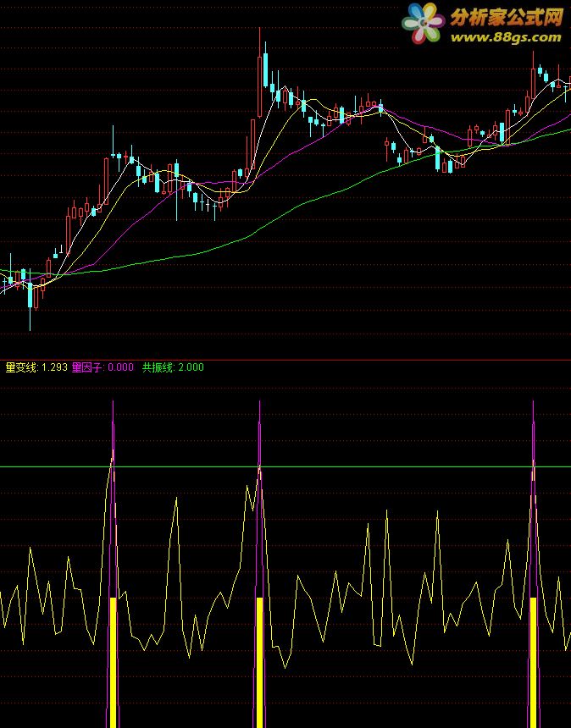Image resolution: width=571 pixels, height=728 pixels.
Task: Click the 量变线: 1.293 indicator label
Action: pos(36,367)
